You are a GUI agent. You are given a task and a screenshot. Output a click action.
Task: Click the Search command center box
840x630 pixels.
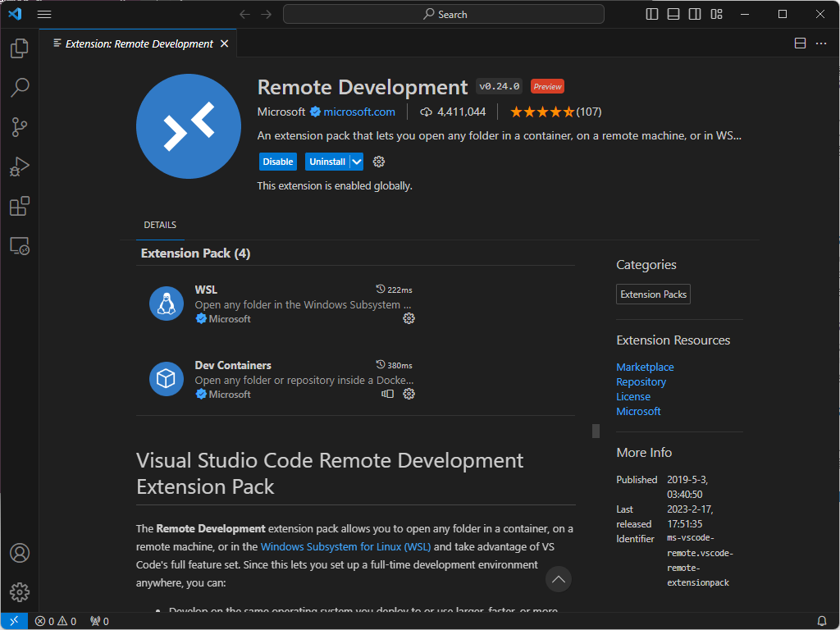pos(444,15)
